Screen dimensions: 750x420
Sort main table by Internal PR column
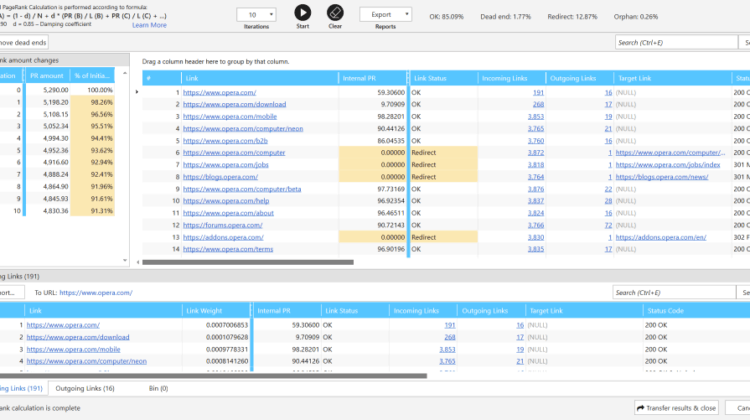click(373, 78)
